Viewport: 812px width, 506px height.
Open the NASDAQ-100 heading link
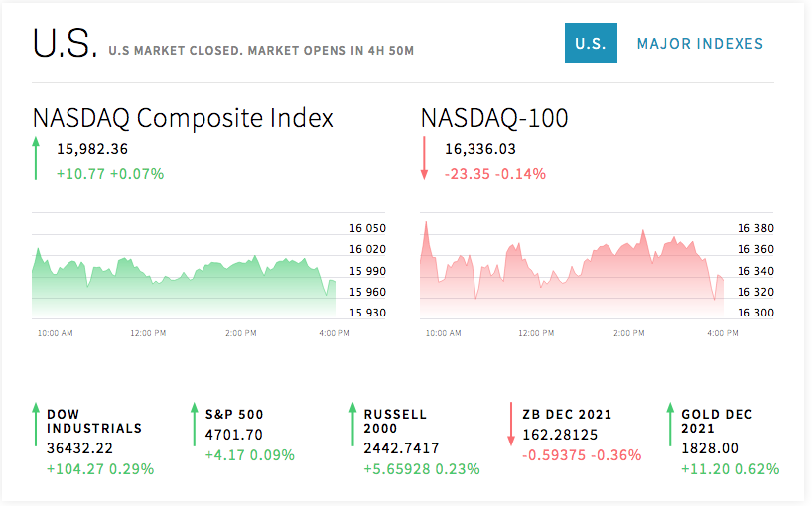coord(494,118)
